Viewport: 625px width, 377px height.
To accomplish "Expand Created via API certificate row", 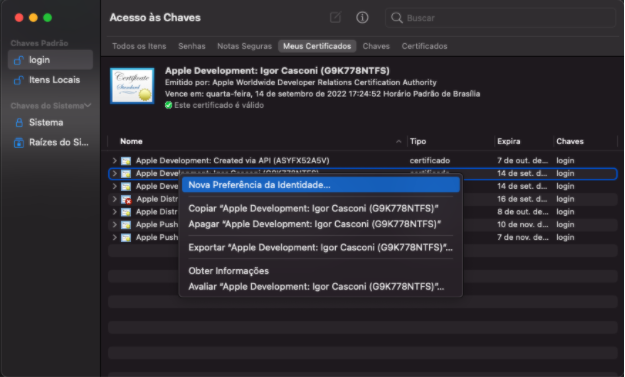I will click(x=114, y=161).
